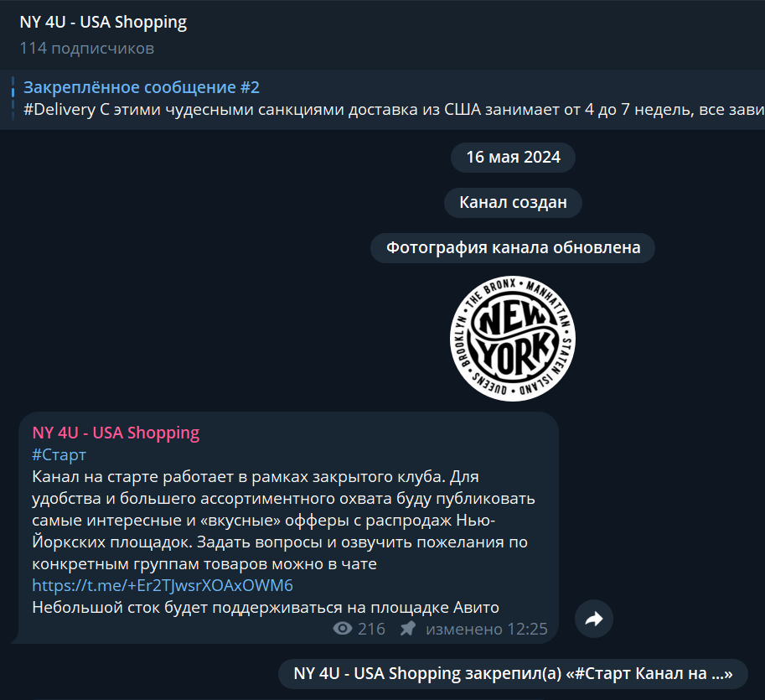Click the pinned notice «#Старт Канал на …»

[513, 674]
